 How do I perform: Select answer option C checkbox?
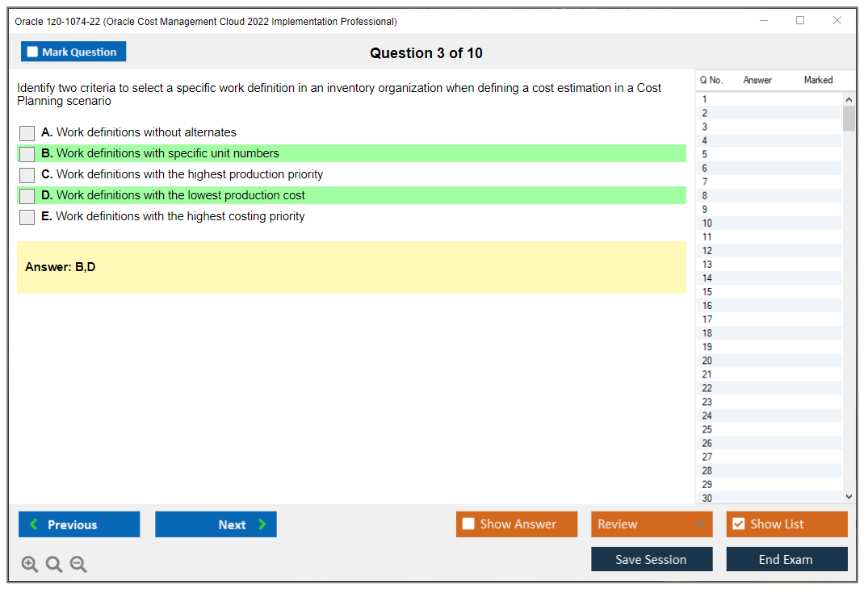(27, 175)
